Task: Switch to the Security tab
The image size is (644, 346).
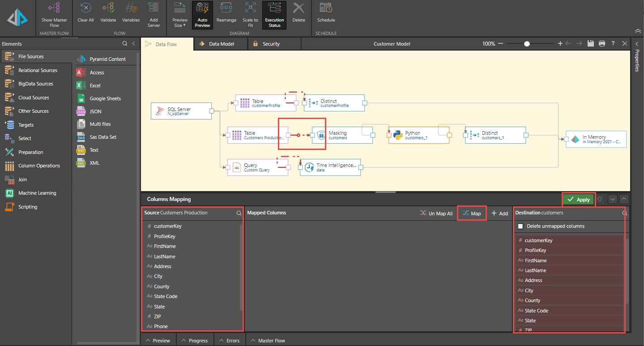Action: coord(274,44)
